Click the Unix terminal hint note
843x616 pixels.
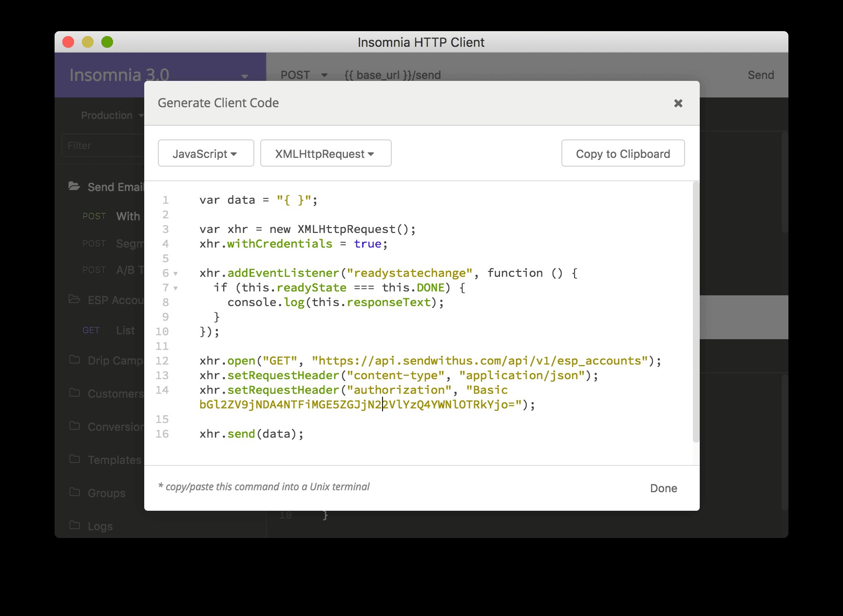(264, 487)
